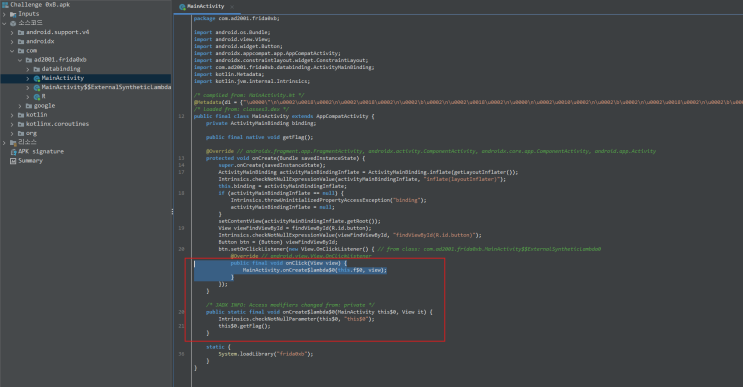743x387 pixels.
Task: Expand the Inputs node
Action: (4, 14)
